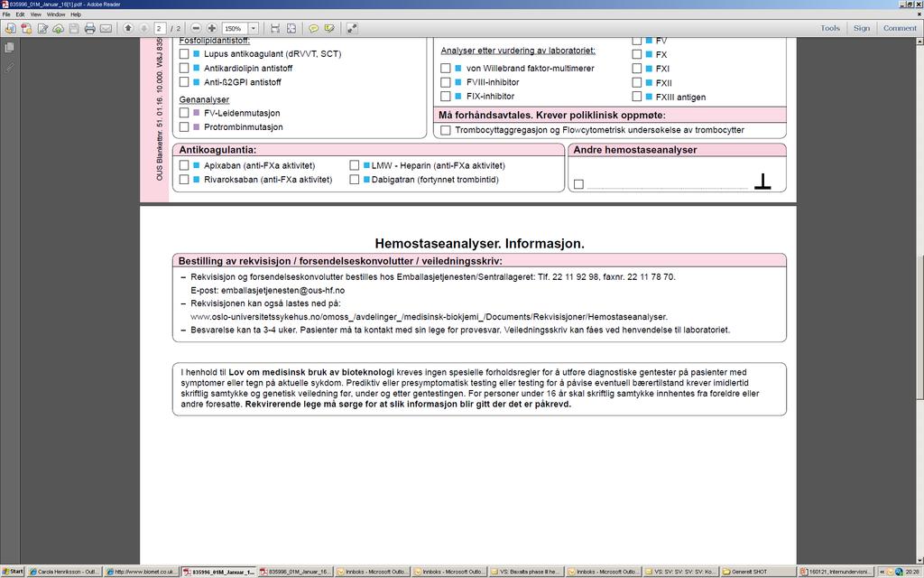Open the page thumbnails side panel
This screenshot has height=578, width=924.
point(9,48)
